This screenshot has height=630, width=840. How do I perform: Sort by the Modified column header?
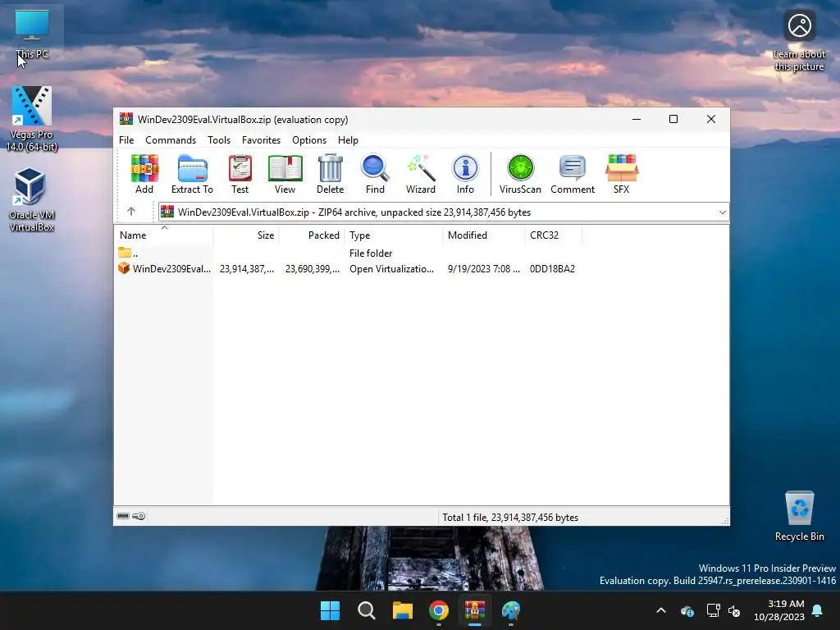tap(483, 235)
